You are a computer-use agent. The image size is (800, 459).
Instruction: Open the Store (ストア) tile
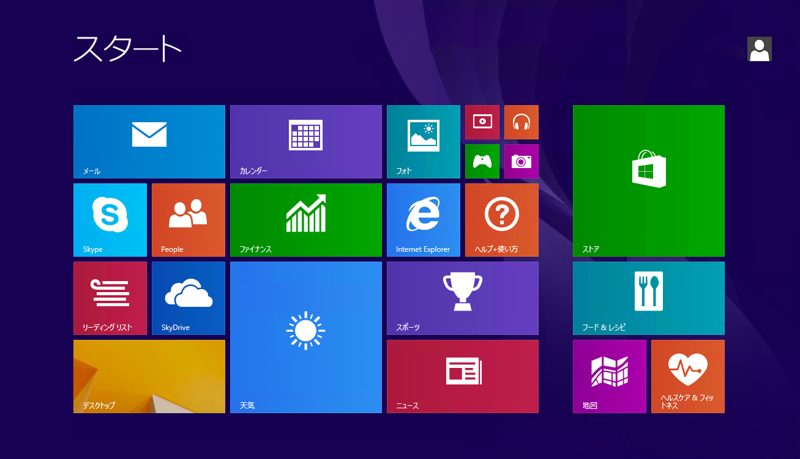click(648, 181)
